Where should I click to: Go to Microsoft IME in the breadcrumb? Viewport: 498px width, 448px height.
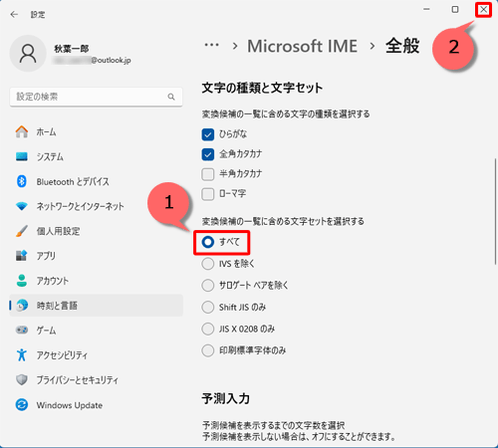click(x=302, y=46)
